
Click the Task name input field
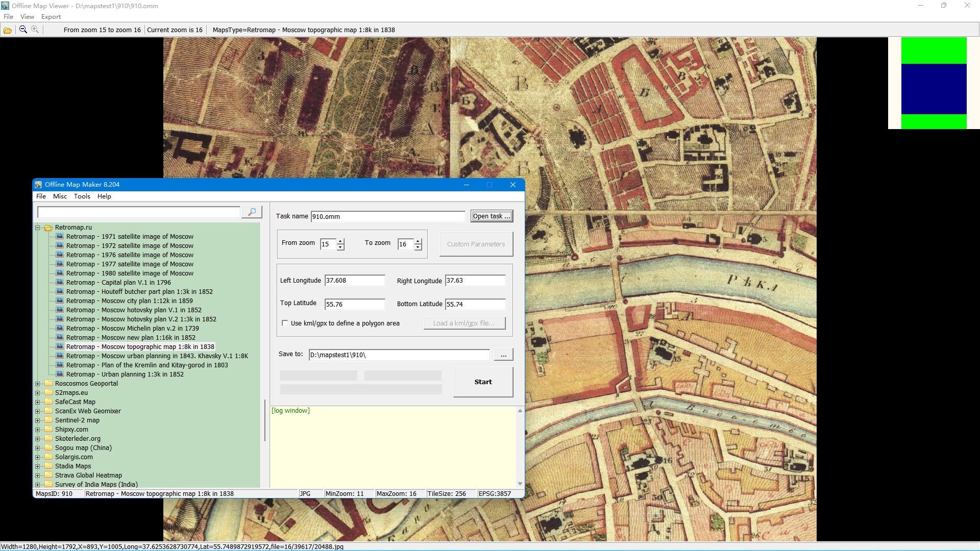[x=388, y=217]
